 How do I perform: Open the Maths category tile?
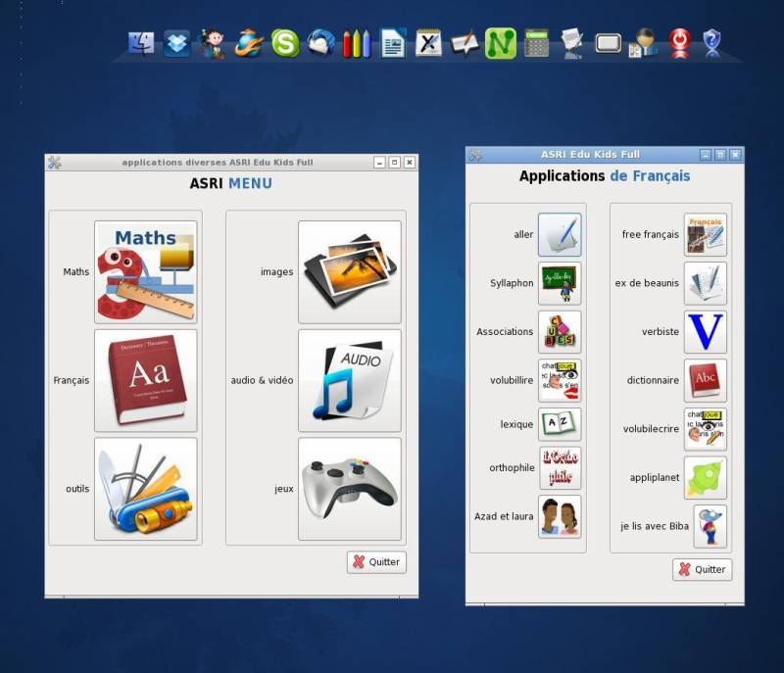pos(145,271)
